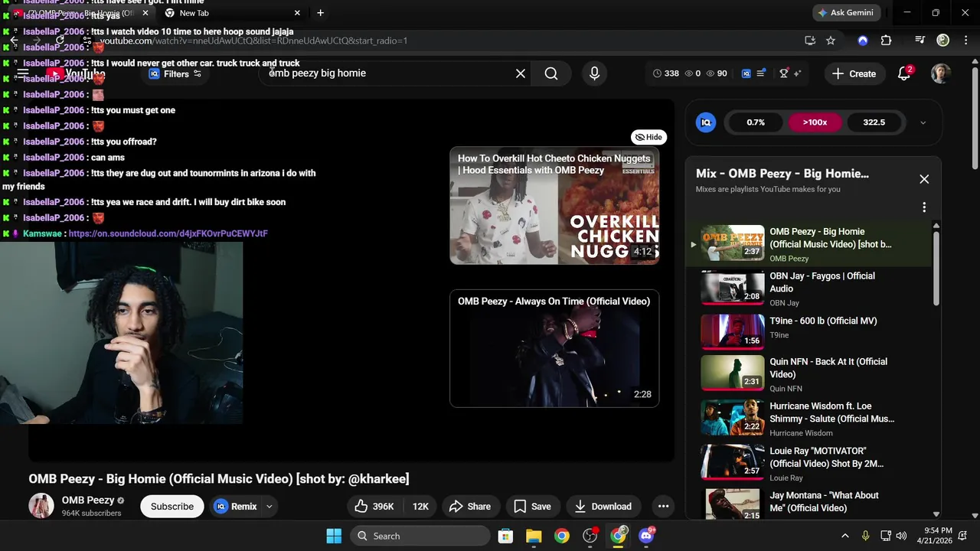This screenshot has height=551, width=980.
Task: Open the Remix dropdown arrow
Action: click(269, 506)
